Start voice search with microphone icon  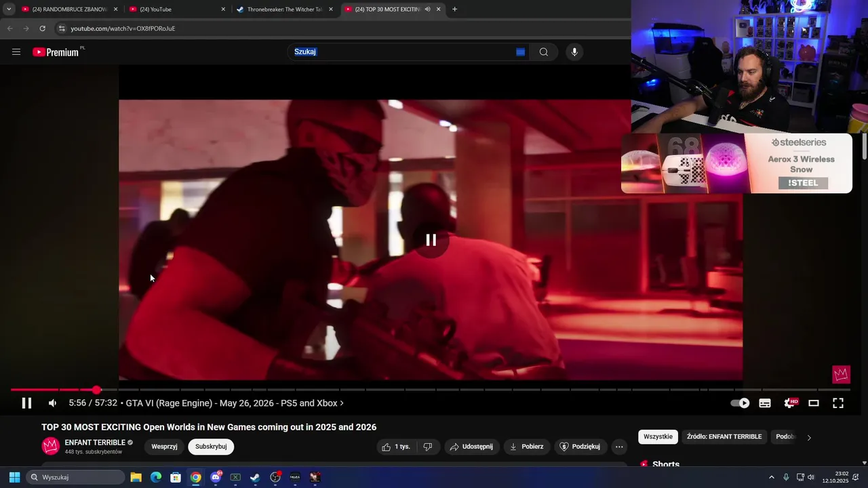click(x=574, y=52)
